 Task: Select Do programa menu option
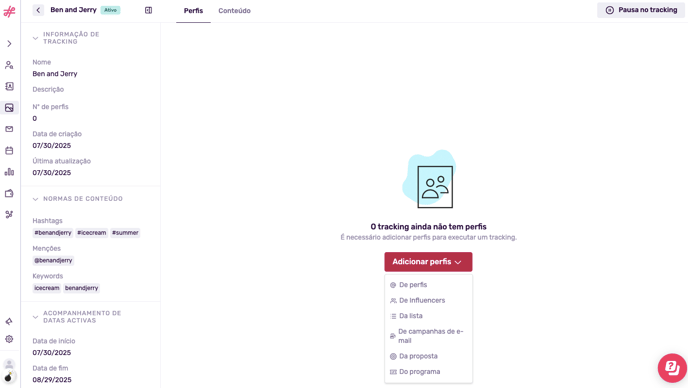[428, 372]
